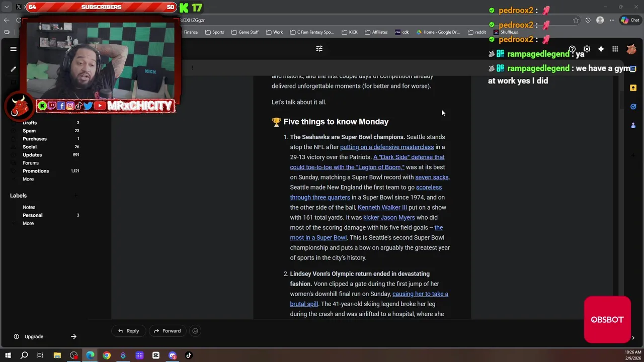Open the C Fam Fantasy Spo... bookmark folder
This screenshot has height=362, width=644.
[311, 32]
